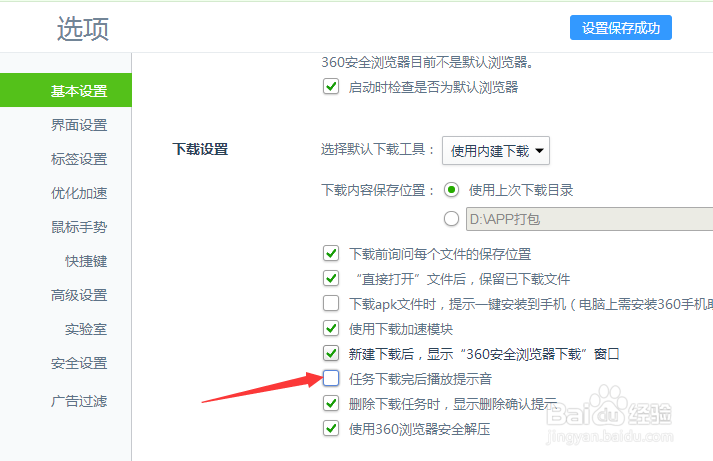The image size is (713, 461).
Task: Click the 下载内容保存位置 label
Action: point(378,190)
